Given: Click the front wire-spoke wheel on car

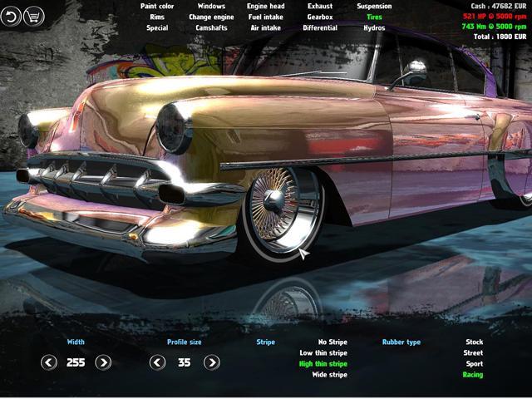Looking at the screenshot, I should click(x=275, y=202).
